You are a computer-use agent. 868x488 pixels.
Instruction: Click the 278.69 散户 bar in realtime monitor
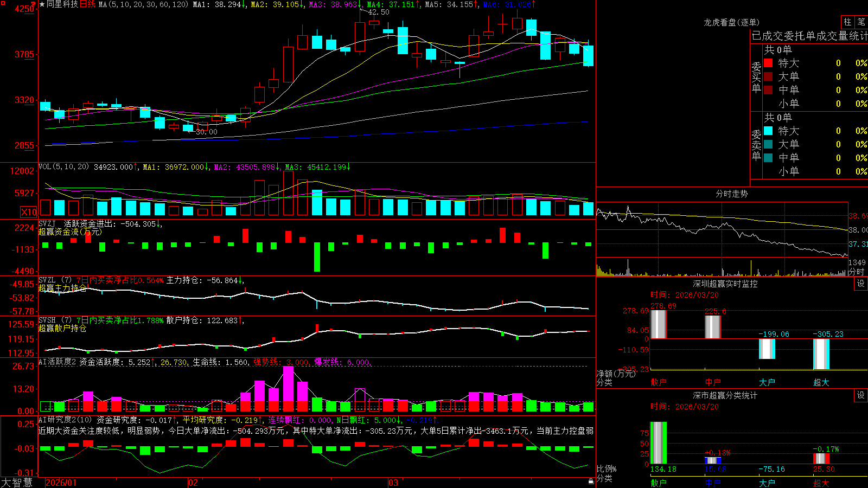658,324
